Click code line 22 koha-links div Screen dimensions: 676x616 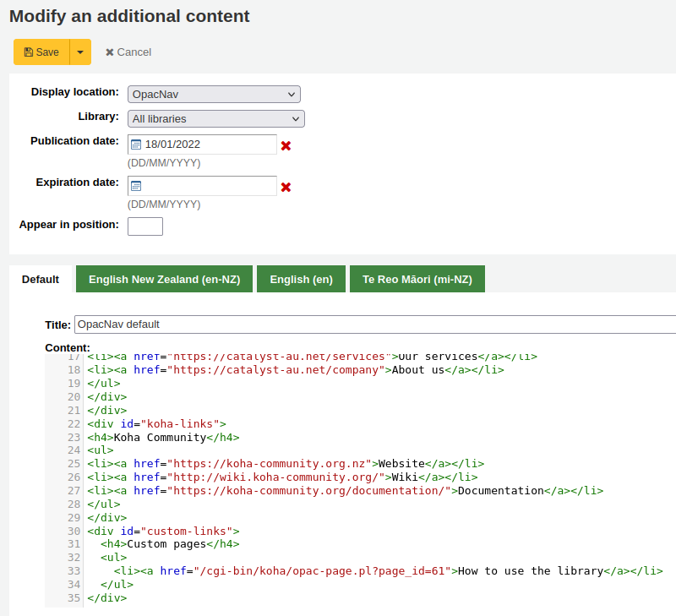tap(156, 423)
